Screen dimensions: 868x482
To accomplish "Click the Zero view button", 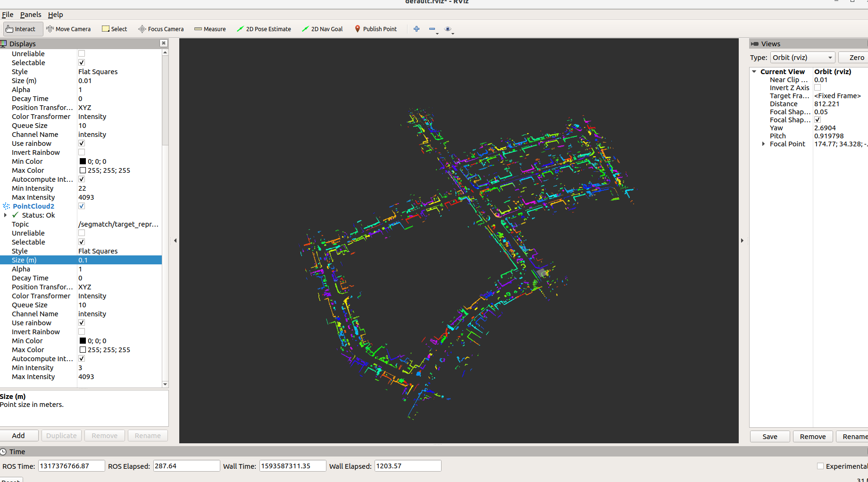I will click(856, 58).
